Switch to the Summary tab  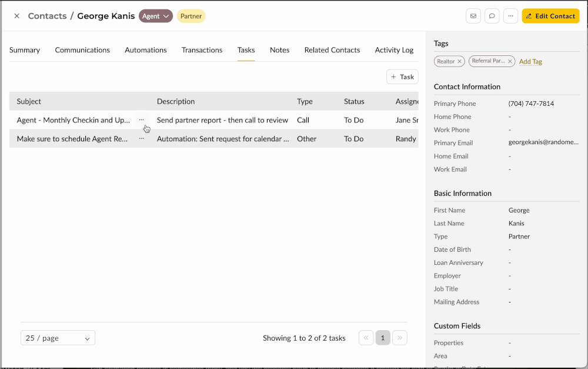coord(25,50)
